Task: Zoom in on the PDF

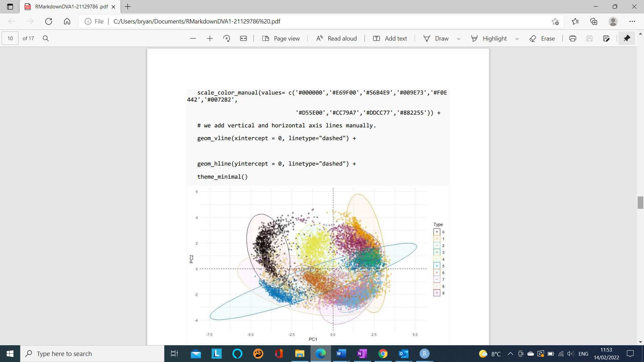Action: point(210,38)
